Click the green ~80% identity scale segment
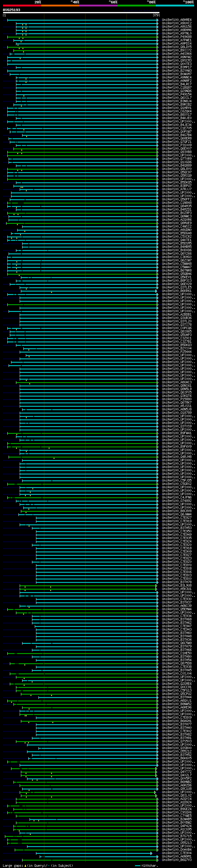The width and height of the screenshot is (197, 868). tap(137, 6)
